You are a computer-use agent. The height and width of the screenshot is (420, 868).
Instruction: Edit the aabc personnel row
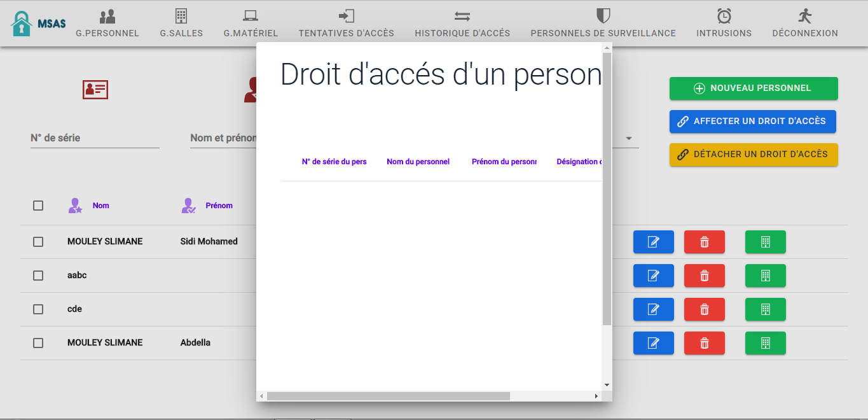pos(653,276)
